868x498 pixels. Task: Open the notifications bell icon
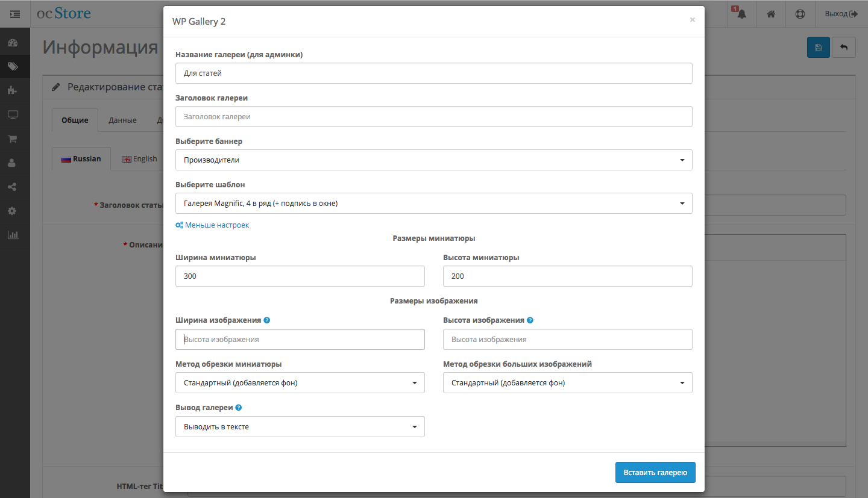pos(741,14)
